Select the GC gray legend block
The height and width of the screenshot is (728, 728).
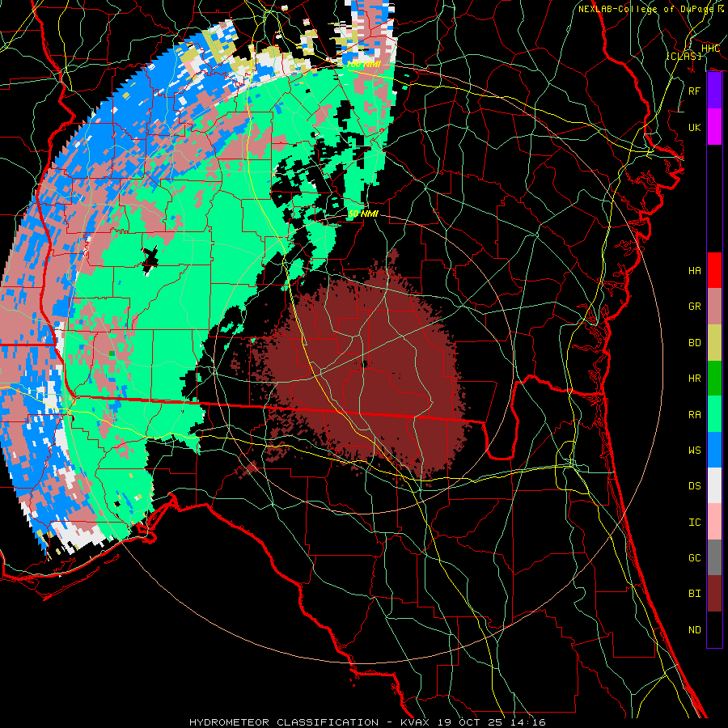pos(714,557)
